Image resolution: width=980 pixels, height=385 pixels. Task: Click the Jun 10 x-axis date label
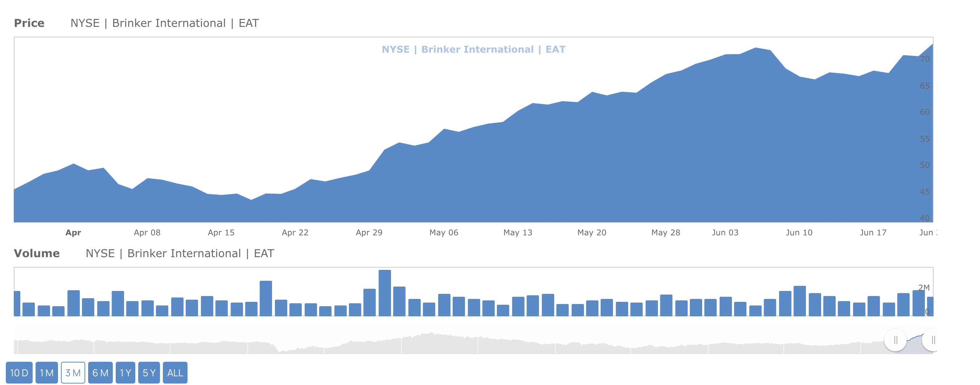point(799,233)
